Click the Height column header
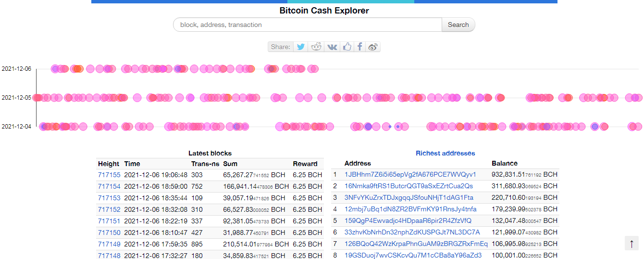 point(109,164)
